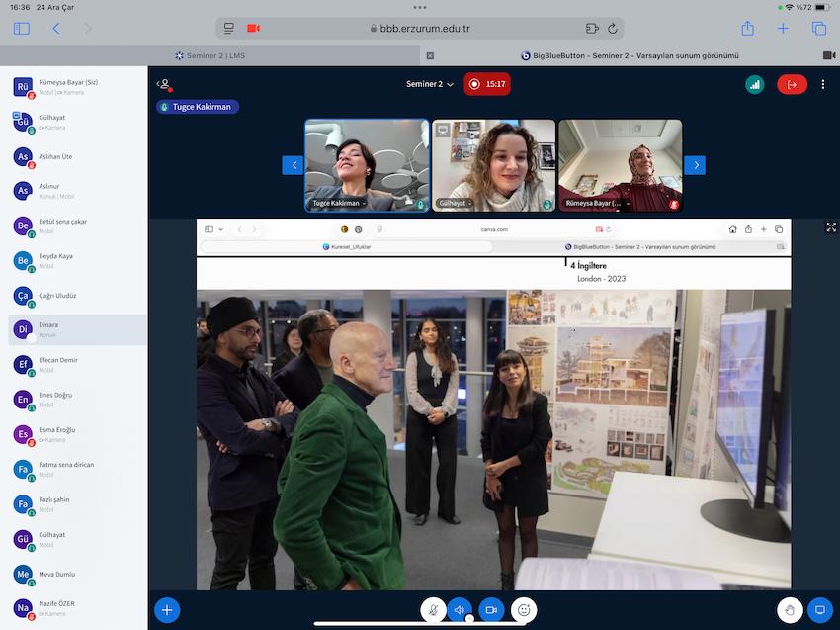The image size is (840, 630).
Task: Toggle the users list panel icon
Action: click(164, 84)
